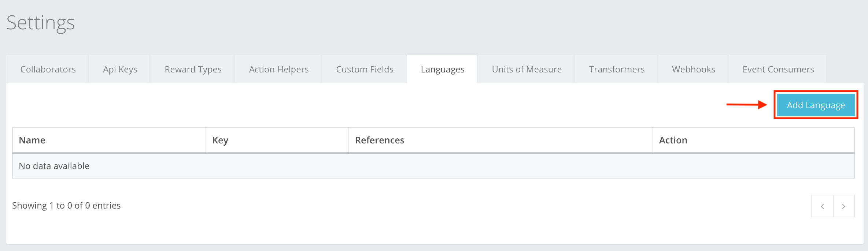Click the previous page arrow
Image resolution: width=868 pixels, height=251 pixels.
click(822, 206)
